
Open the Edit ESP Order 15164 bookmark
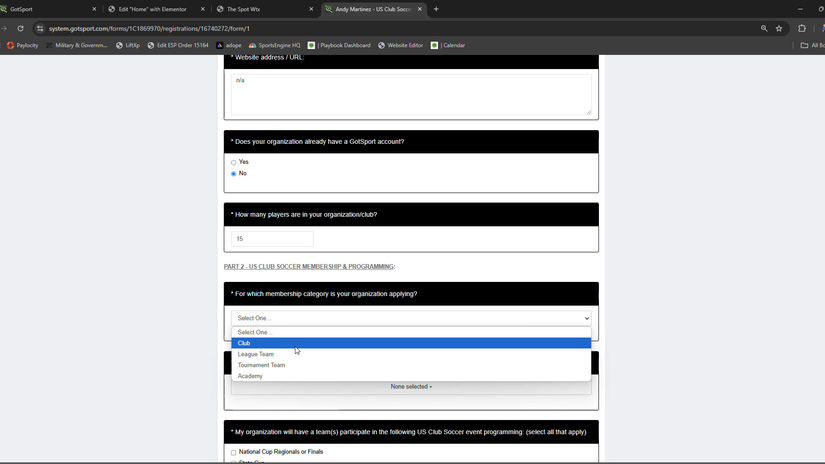click(x=178, y=45)
